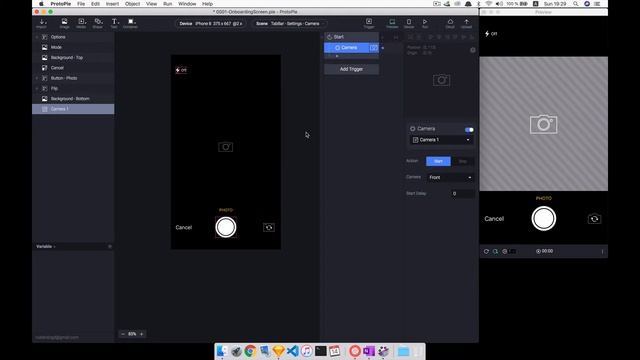640x360 pixels.
Task: Open the Variable panel dropdown
Action: (46, 247)
